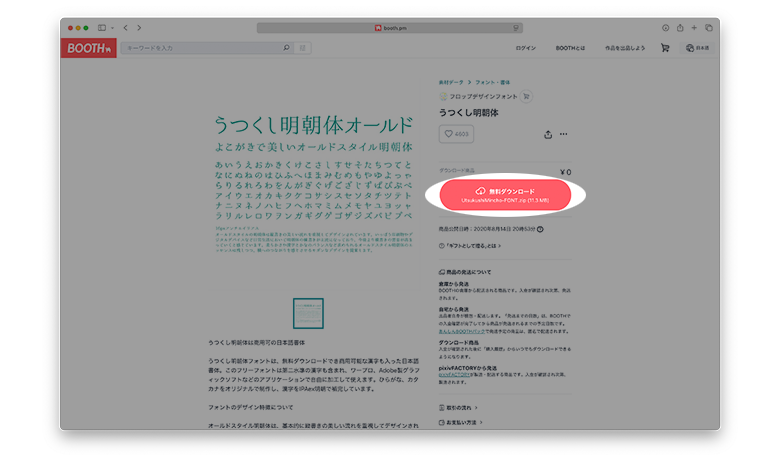
Task: Click product title うつくし明朝体
Action: (469, 113)
